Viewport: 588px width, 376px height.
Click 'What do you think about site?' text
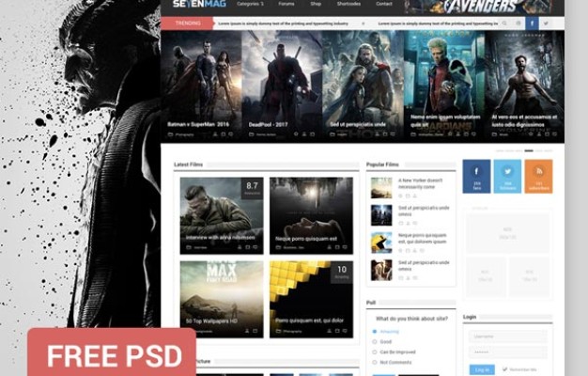411,319
